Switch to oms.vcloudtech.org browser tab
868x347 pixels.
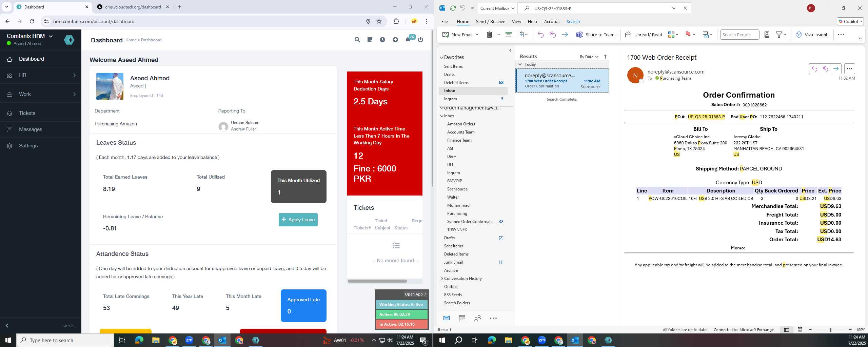[x=133, y=7]
